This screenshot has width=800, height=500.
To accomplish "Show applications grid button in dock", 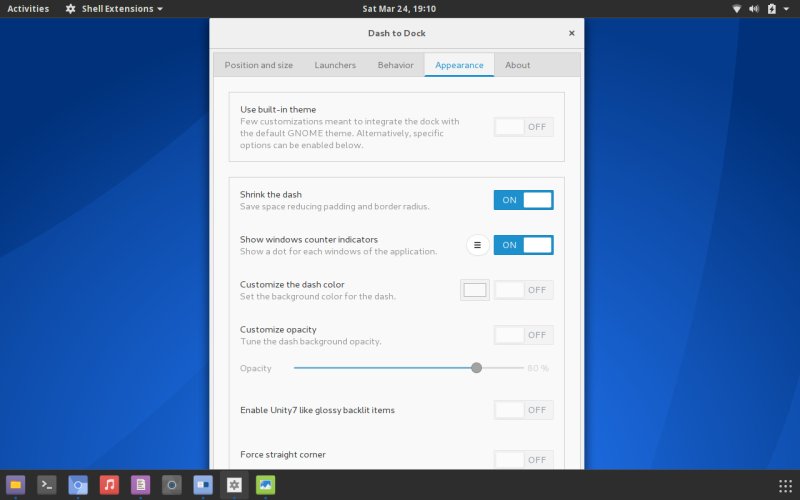I will click(785, 486).
